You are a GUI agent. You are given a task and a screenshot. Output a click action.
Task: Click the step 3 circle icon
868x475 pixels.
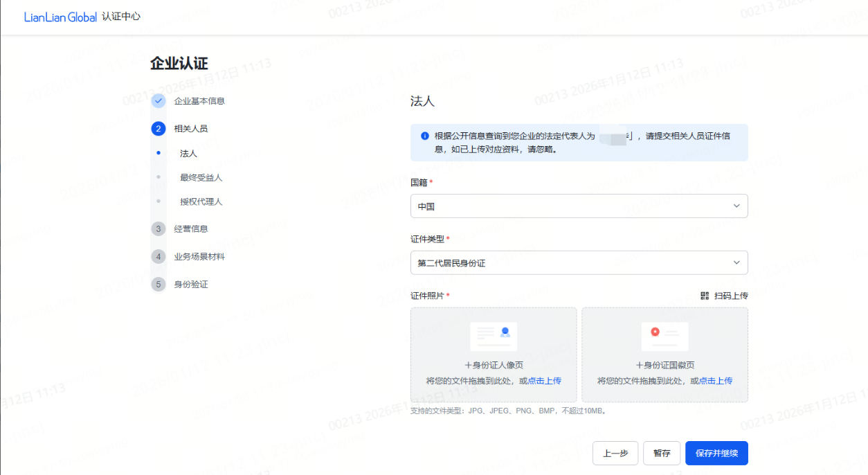159,229
